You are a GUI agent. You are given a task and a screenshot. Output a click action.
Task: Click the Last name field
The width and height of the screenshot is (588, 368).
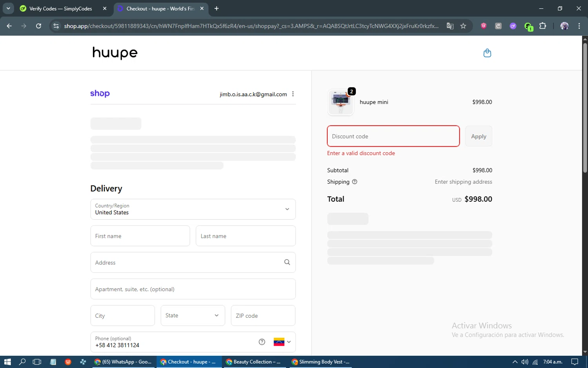point(245,236)
